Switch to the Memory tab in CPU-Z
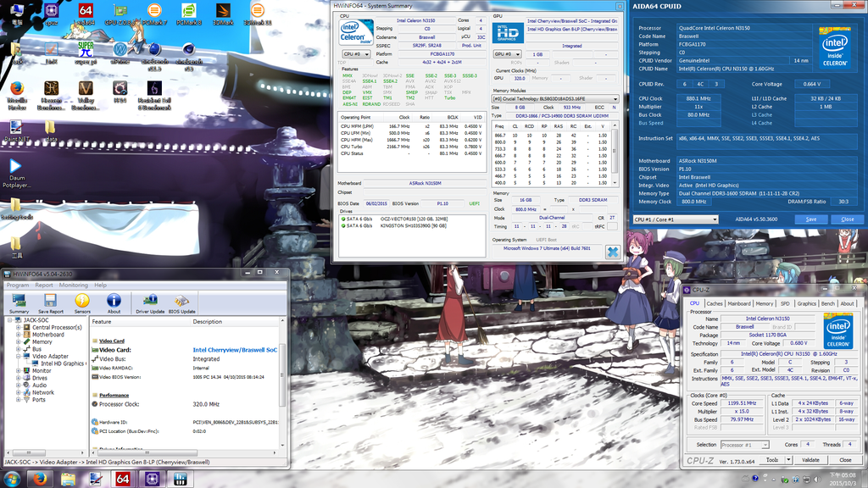The image size is (868, 488). pyautogui.click(x=765, y=303)
